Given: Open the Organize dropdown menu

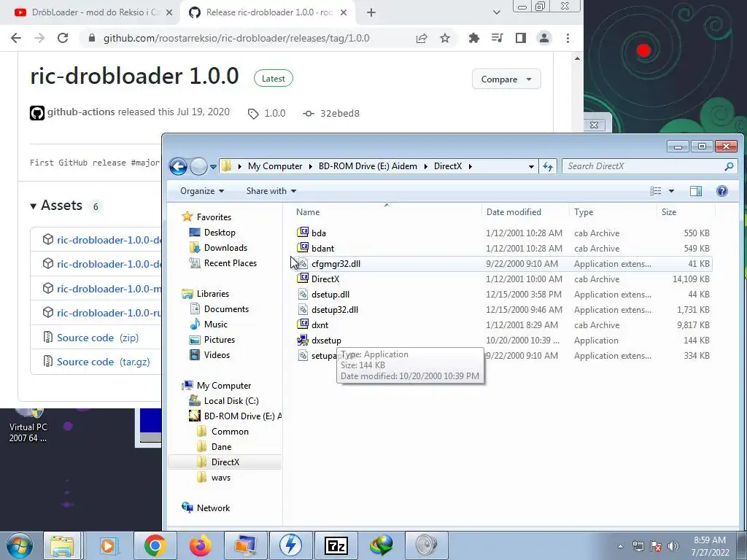Looking at the screenshot, I should point(202,191).
